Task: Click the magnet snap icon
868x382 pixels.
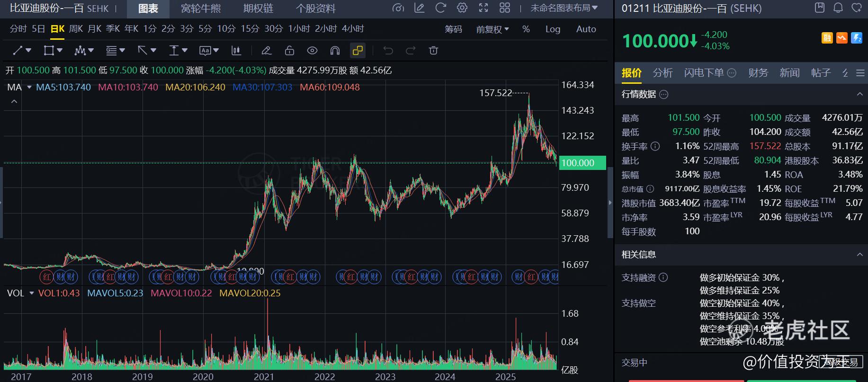Action: (335, 51)
